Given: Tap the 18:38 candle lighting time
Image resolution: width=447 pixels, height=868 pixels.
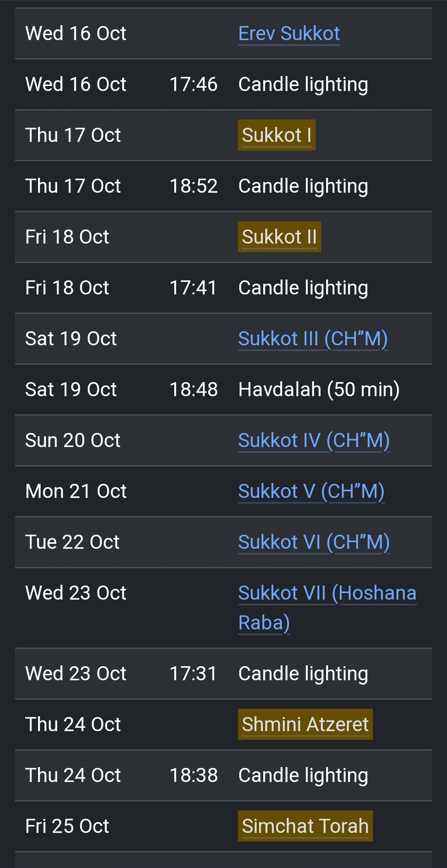Looking at the screenshot, I should (193, 775).
